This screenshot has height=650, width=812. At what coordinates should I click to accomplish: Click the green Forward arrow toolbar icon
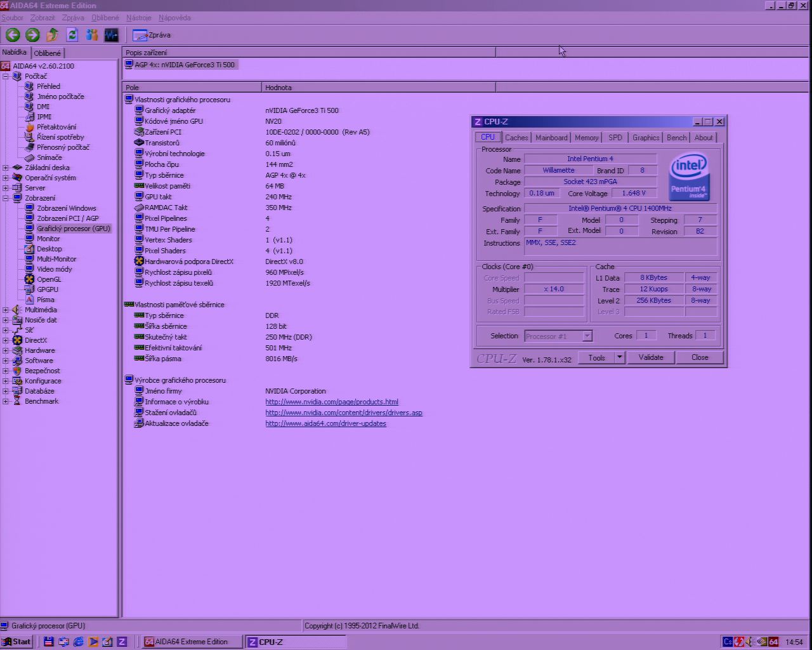pos(32,35)
